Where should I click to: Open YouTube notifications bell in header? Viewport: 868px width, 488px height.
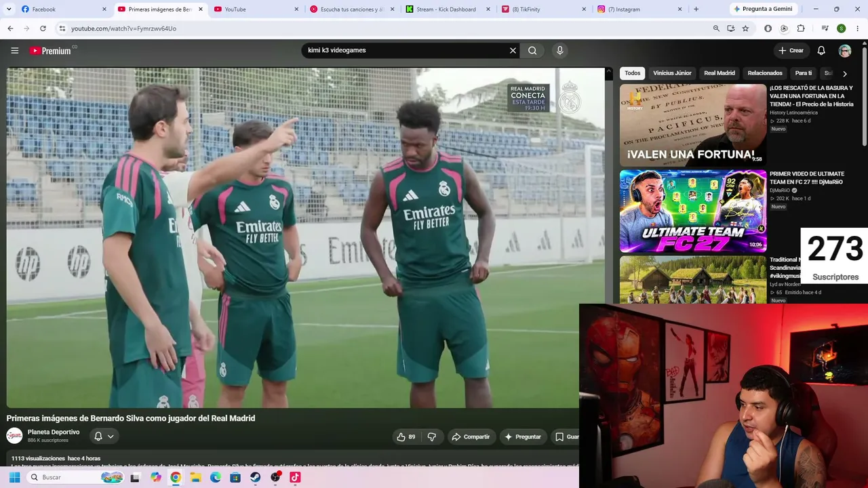(x=821, y=50)
